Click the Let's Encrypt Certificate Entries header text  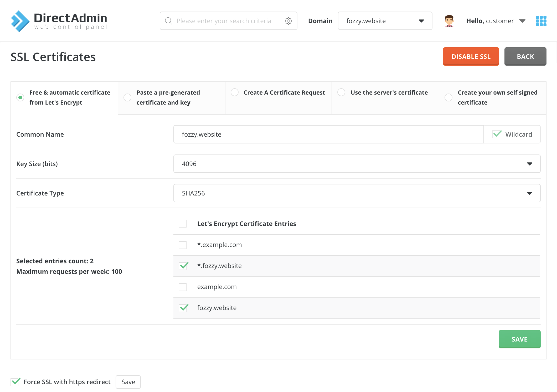pos(247,224)
